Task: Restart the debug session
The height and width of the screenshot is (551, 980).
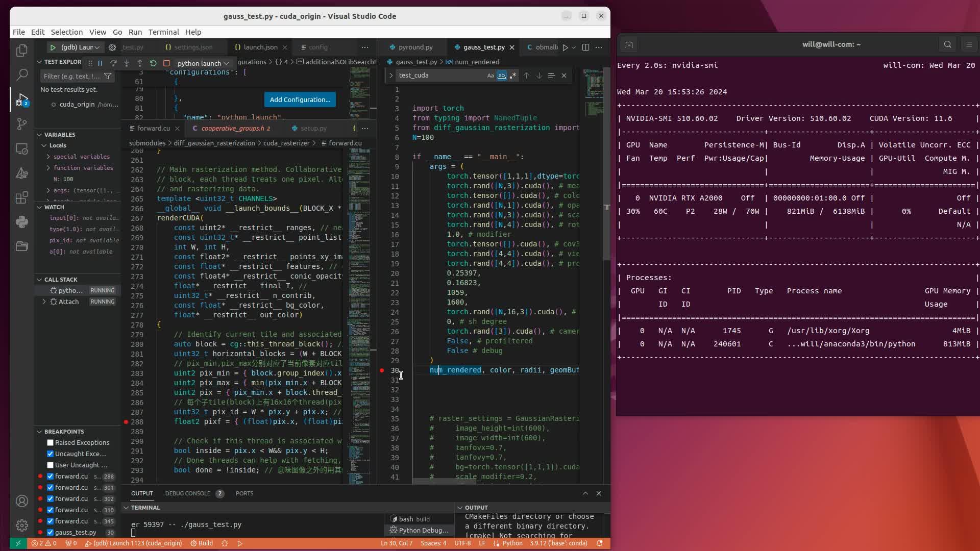Action: pyautogui.click(x=153, y=63)
